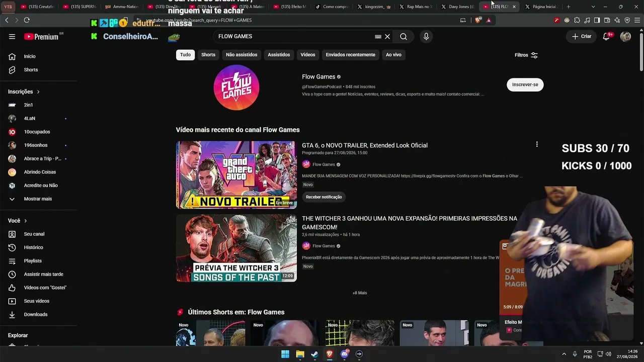The width and height of the screenshot is (644, 362).
Task: Open the Flow Games channel avatar
Action: point(236,87)
